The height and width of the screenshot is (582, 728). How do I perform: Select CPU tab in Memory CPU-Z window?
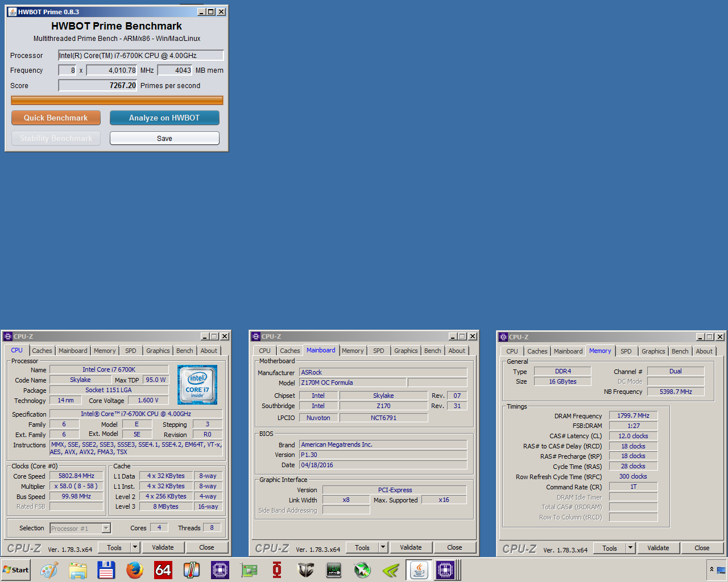[x=512, y=351]
